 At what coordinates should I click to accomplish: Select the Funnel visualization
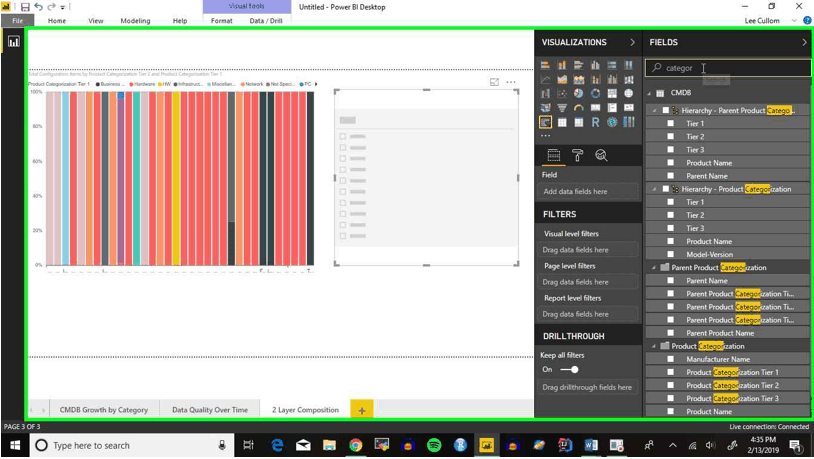point(562,107)
